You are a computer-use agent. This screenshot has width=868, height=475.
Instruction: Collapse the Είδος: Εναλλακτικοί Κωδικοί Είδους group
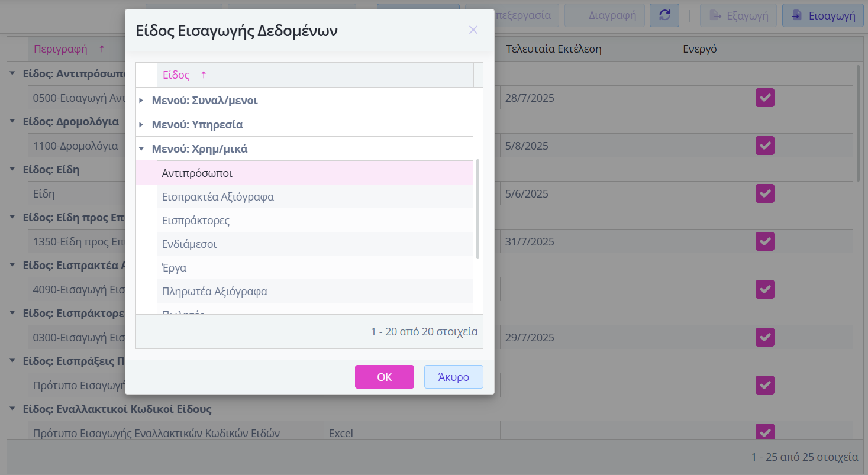(12, 409)
